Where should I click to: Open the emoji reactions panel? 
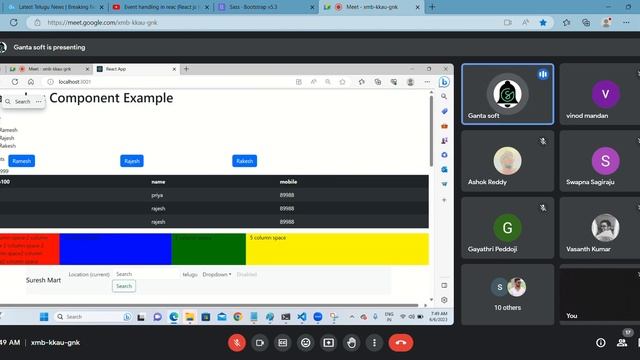[305, 343]
